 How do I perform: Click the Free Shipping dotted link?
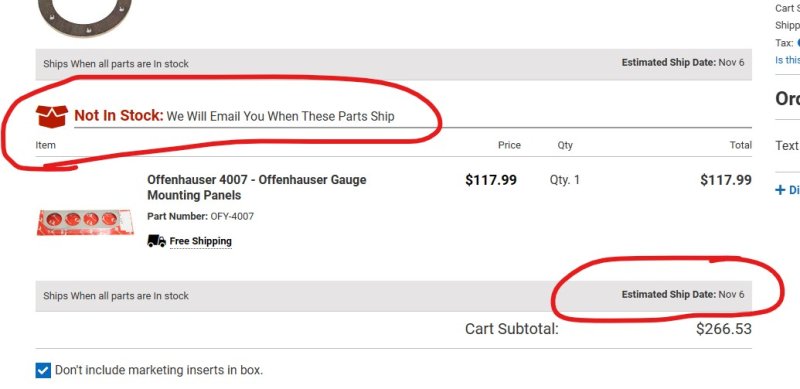(201, 241)
